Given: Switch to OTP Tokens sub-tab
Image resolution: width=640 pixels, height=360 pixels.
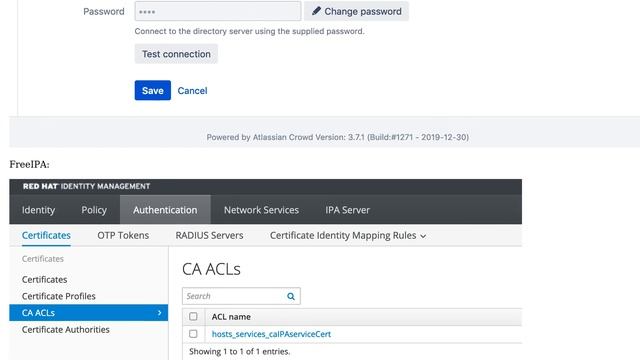Looking at the screenshot, I should point(123,236).
